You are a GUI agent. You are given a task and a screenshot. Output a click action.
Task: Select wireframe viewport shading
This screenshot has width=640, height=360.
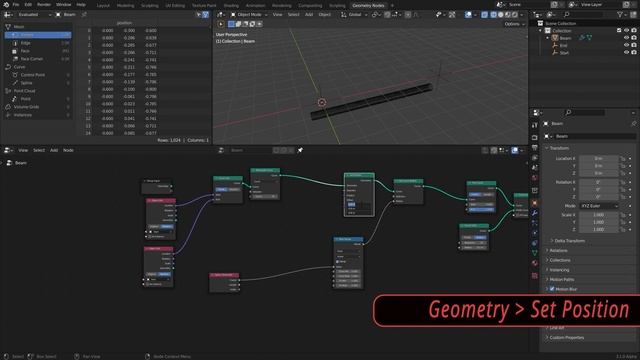[493, 15]
